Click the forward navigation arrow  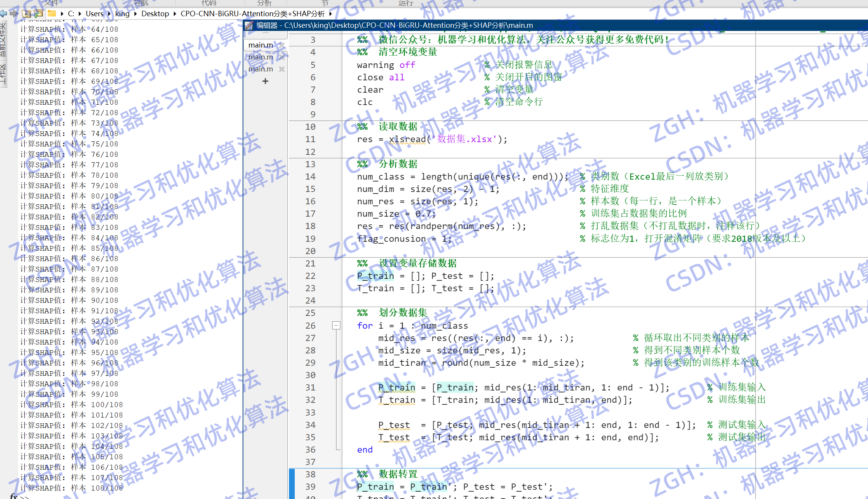pos(14,14)
